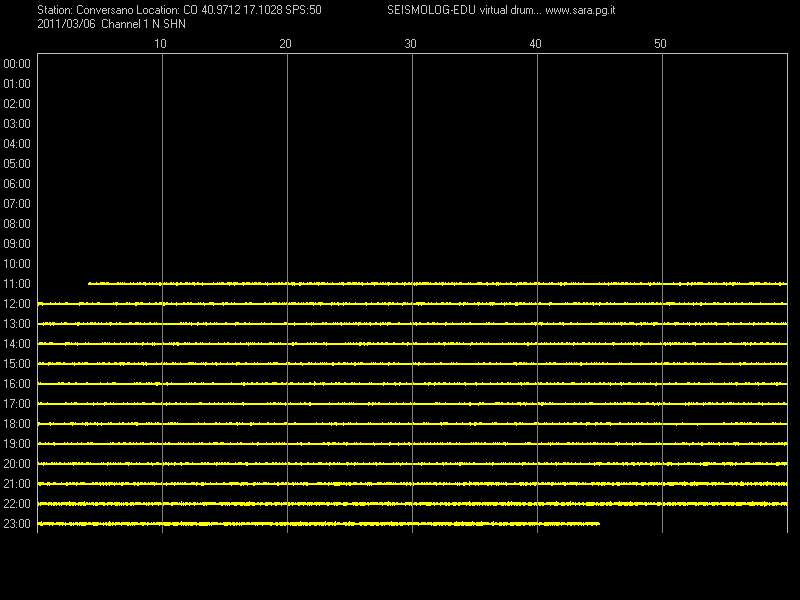
Task: Click the 01:00 hour label
Action: (x=17, y=84)
